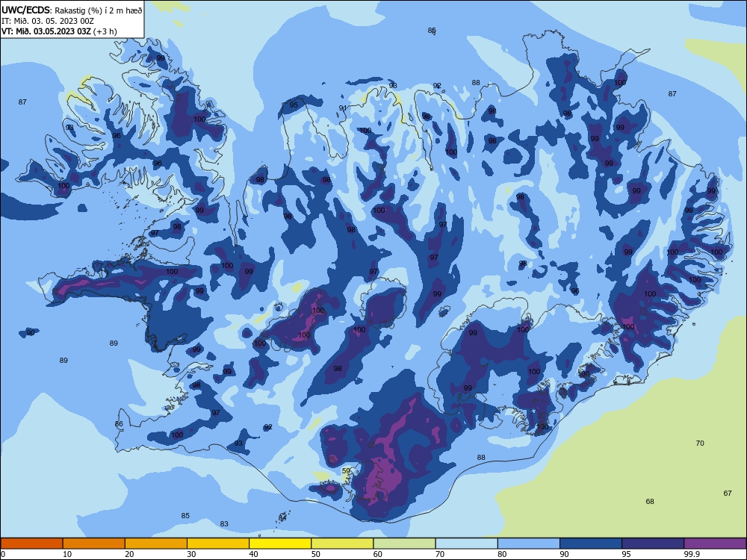Click the '68' humidity value over the sea
Screen dimensions: 747x560
click(650, 502)
